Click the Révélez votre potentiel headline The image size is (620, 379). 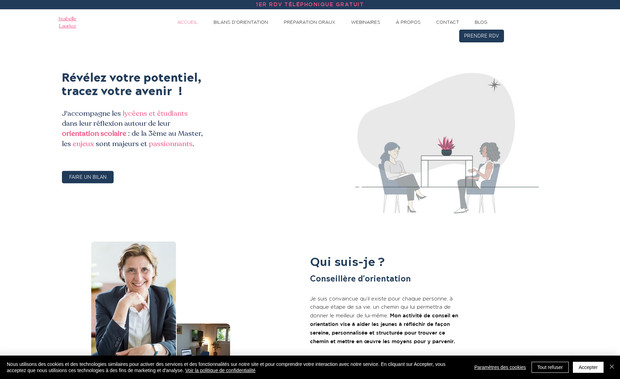coord(131,84)
